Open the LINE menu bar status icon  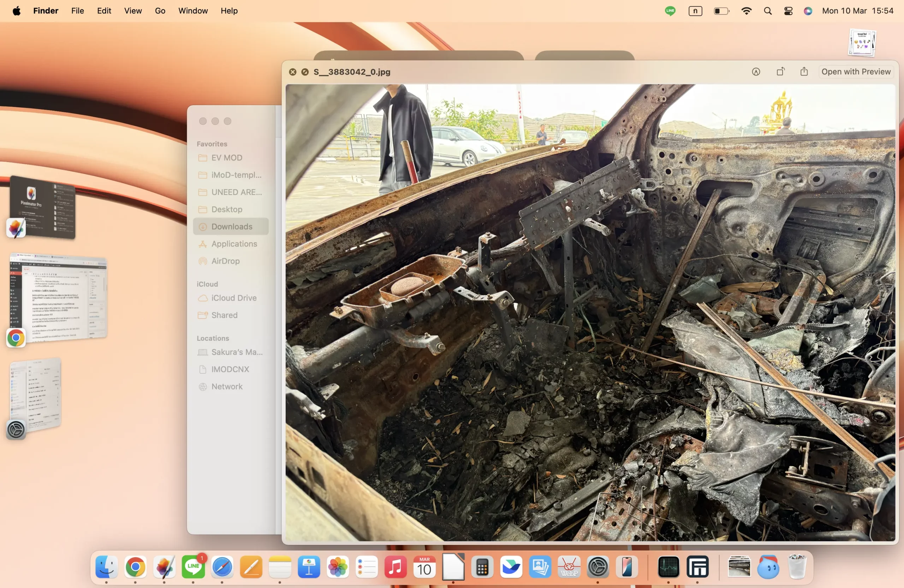click(670, 11)
